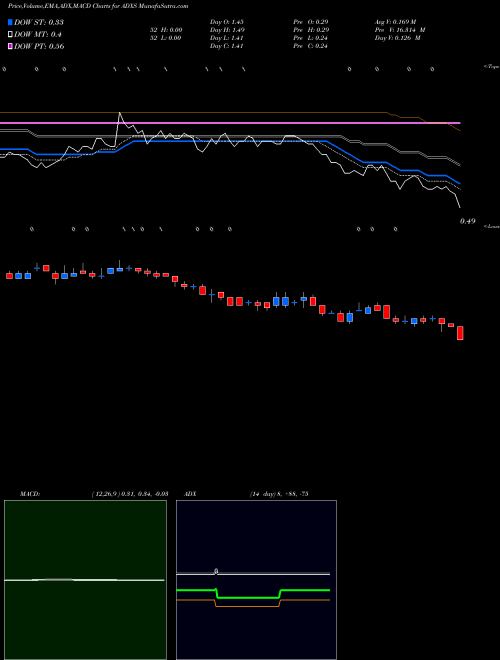Select the 'DOW MT: 0.4' legend label
Image resolution: width=500 pixels, height=660 pixels.
coord(38,35)
